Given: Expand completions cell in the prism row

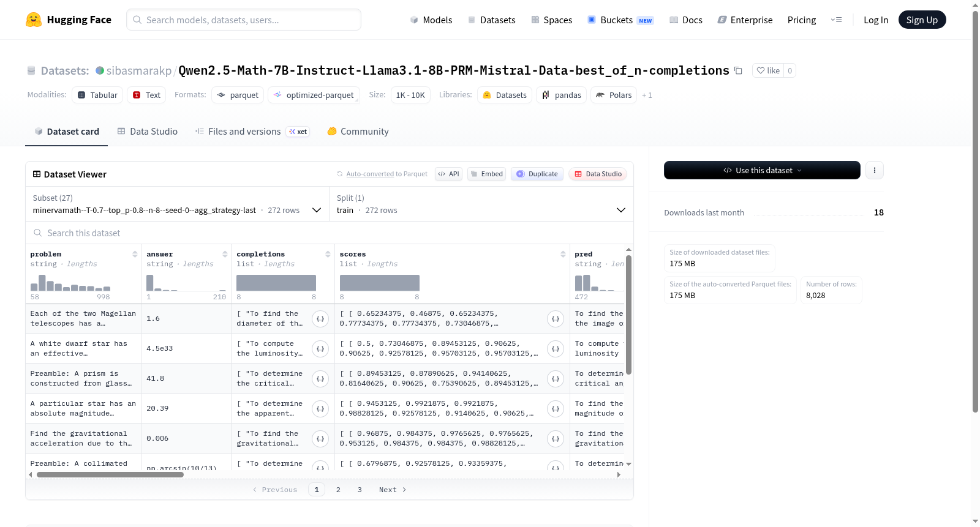Looking at the screenshot, I should [x=320, y=379].
